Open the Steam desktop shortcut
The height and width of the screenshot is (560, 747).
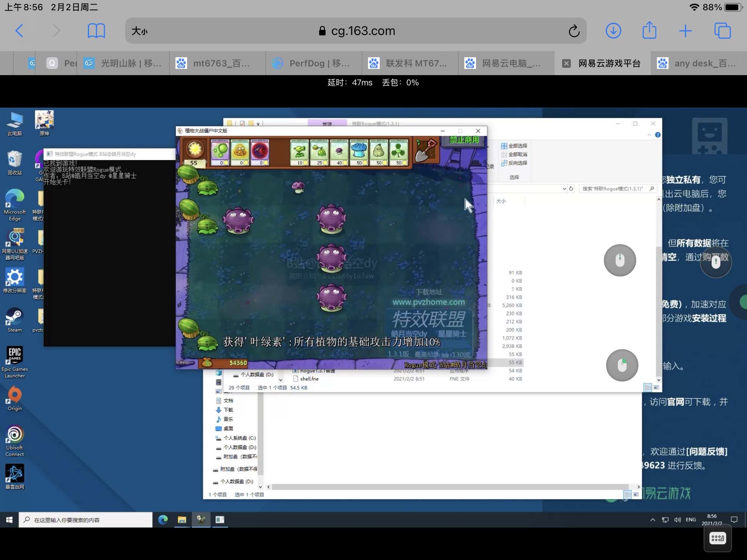(x=15, y=320)
